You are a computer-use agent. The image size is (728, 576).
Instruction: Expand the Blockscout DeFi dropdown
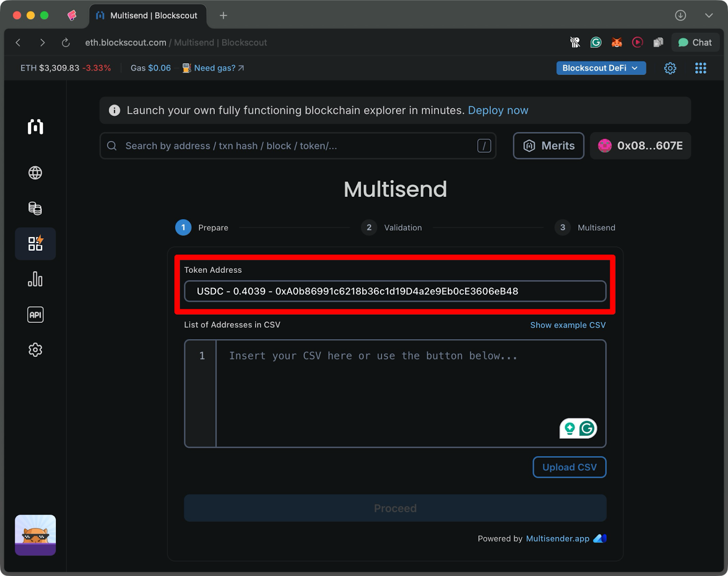pyautogui.click(x=601, y=68)
